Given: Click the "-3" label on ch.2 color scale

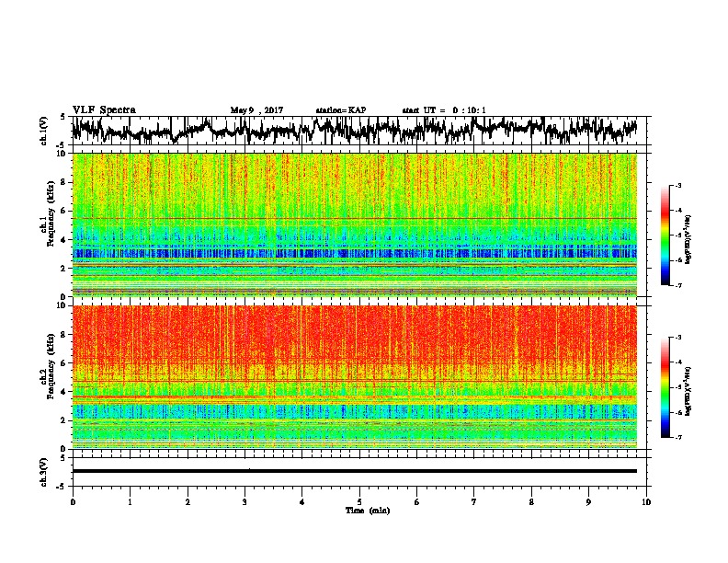Looking at the screenshot, I should pos(678,338).
